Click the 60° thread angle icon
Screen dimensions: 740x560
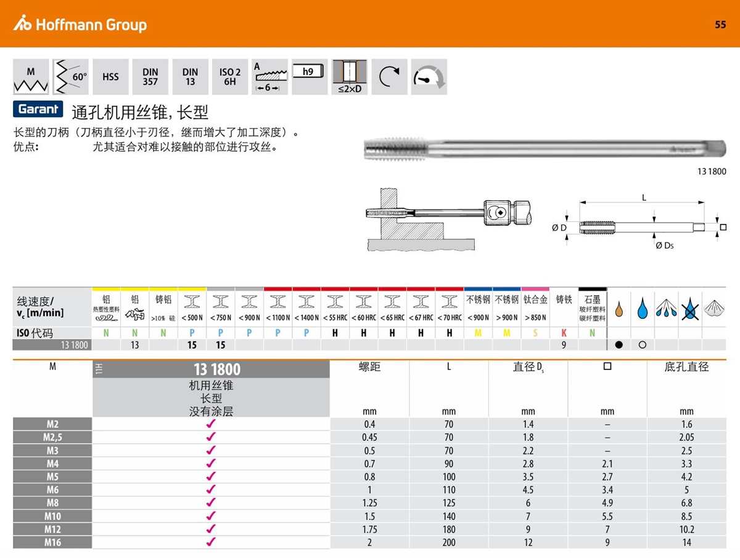point(71,77)
